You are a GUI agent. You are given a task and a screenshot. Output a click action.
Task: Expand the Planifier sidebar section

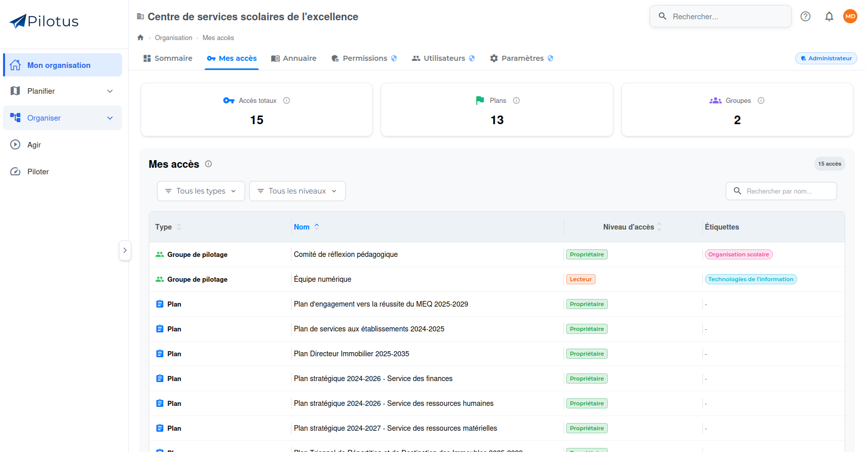point(62,91)
